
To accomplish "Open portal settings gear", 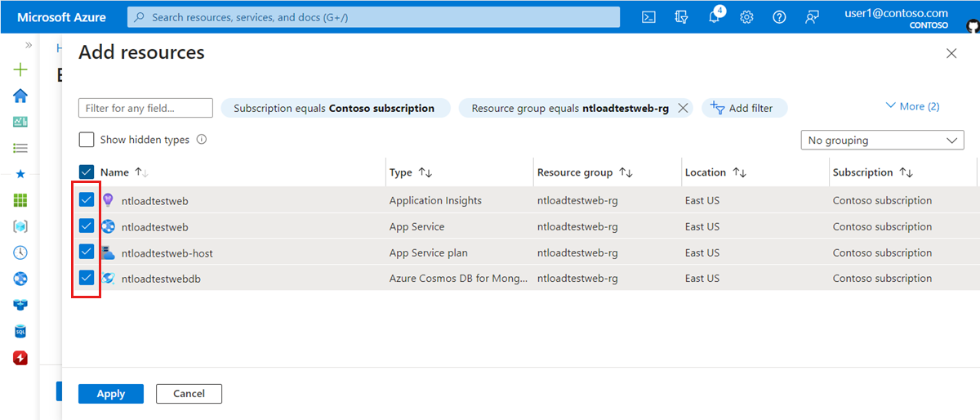I will [x=746, y=17].
